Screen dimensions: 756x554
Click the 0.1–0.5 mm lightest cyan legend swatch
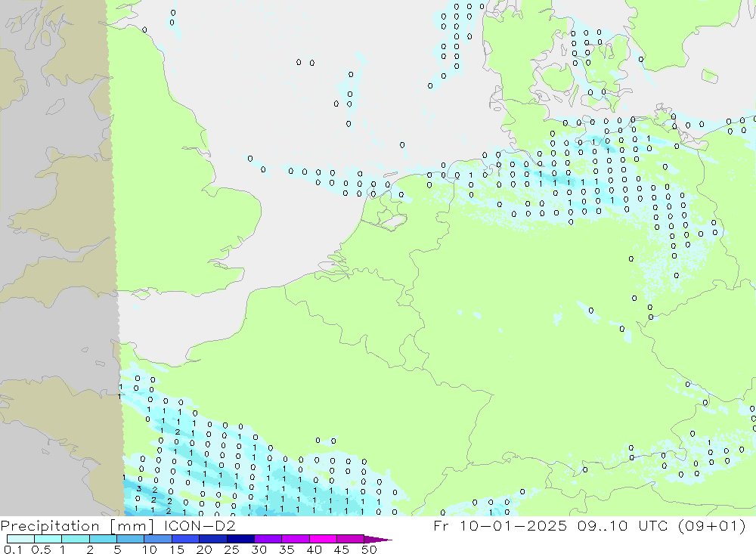click(x=20, y=539)
